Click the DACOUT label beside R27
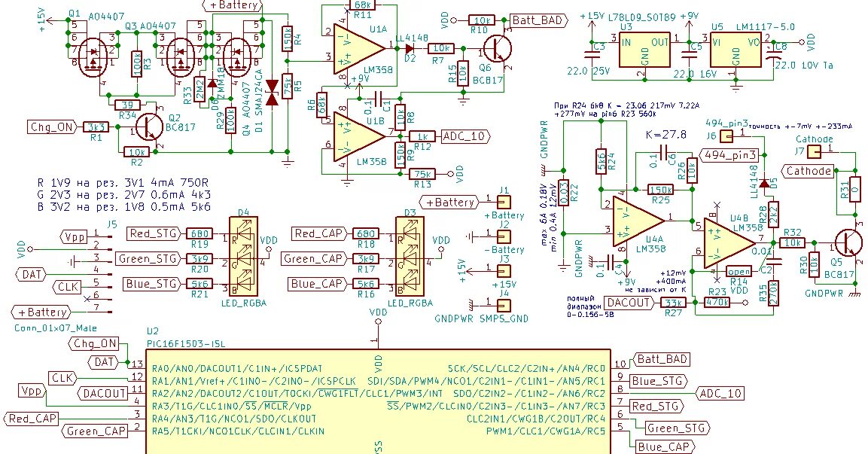Screen dimensions: 868x454 point(629,303)
